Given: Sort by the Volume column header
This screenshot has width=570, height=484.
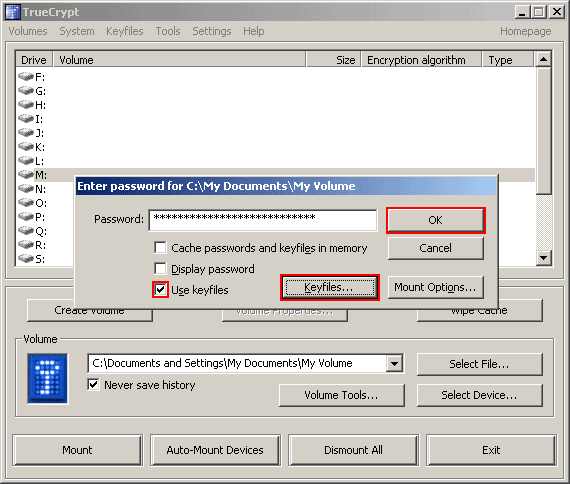Looking at the screenshot, I should tap(179, 59).
